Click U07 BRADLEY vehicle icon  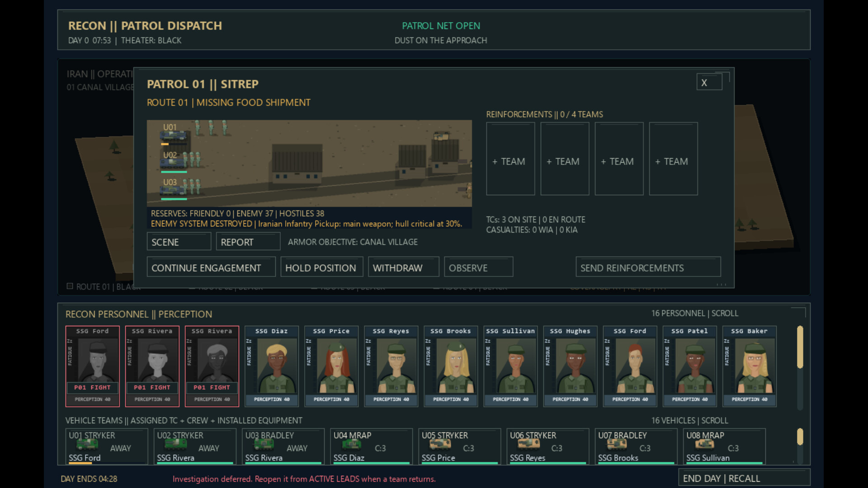pos(617,445)
